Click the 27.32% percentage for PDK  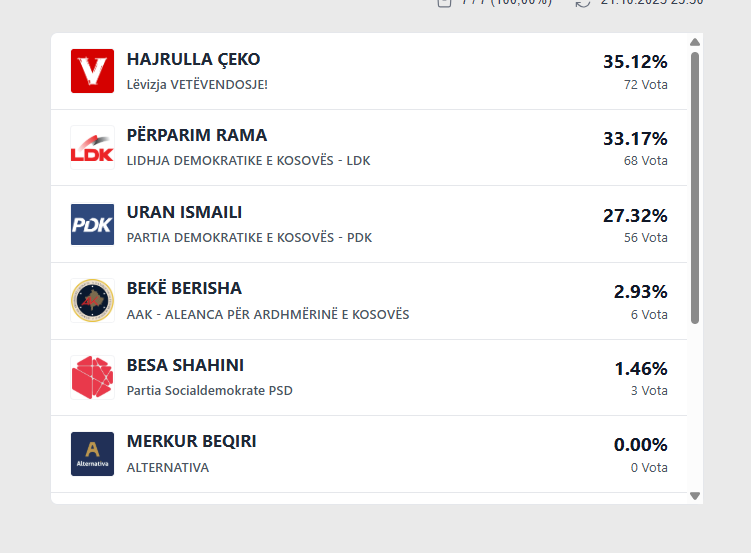coord(635,216)
